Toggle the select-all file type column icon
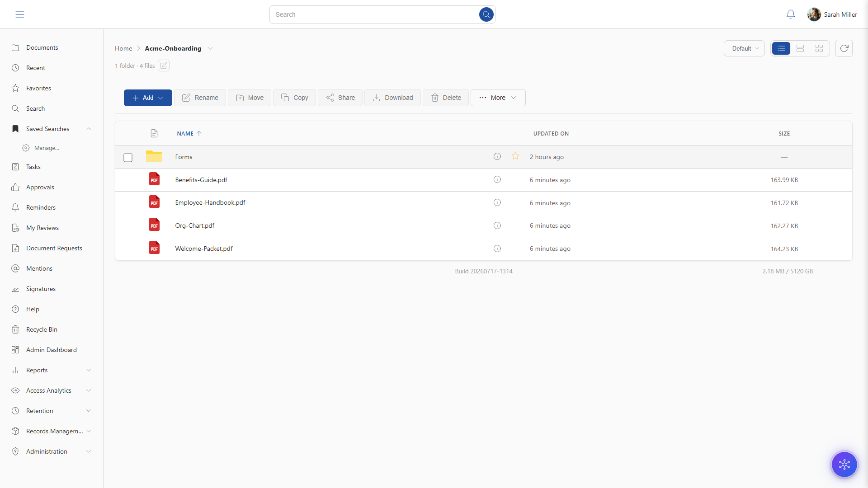The image size is (868, 488). [x=154, y=133]
